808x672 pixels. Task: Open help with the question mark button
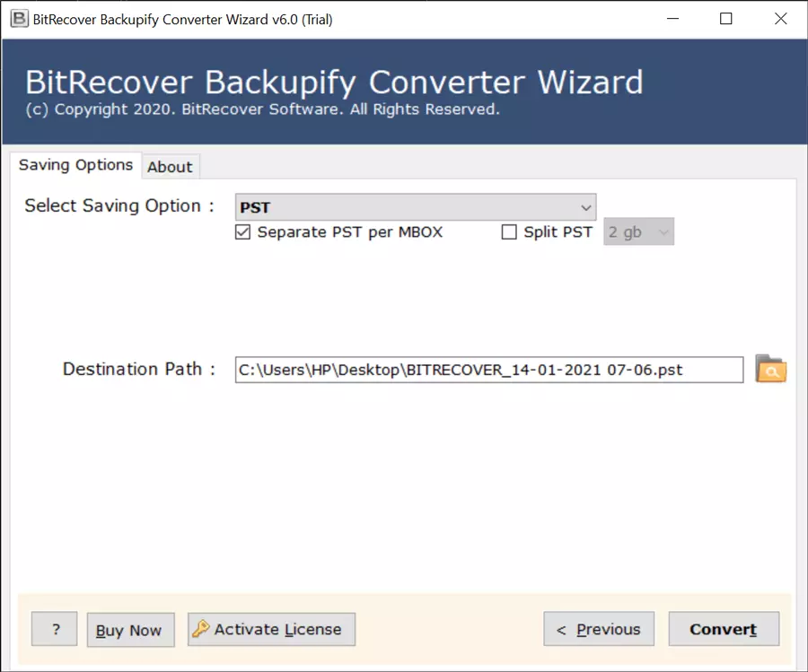click(55, 629)
